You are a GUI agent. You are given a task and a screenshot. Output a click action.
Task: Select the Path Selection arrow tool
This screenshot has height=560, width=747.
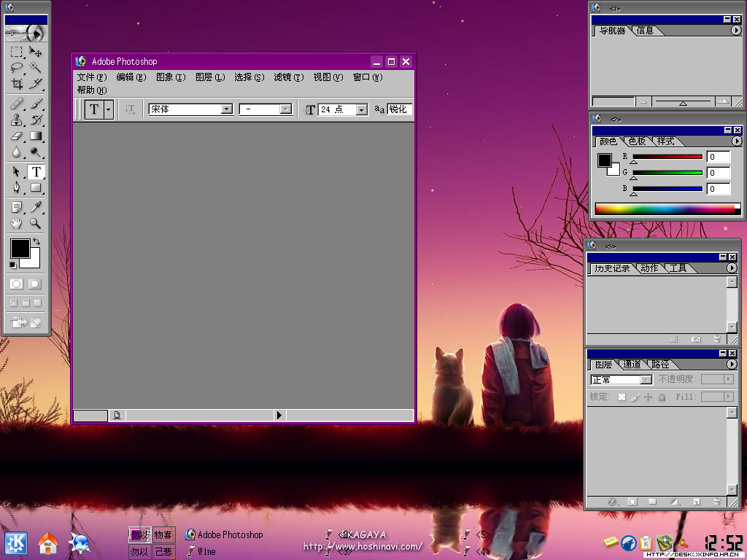(17, 171)
